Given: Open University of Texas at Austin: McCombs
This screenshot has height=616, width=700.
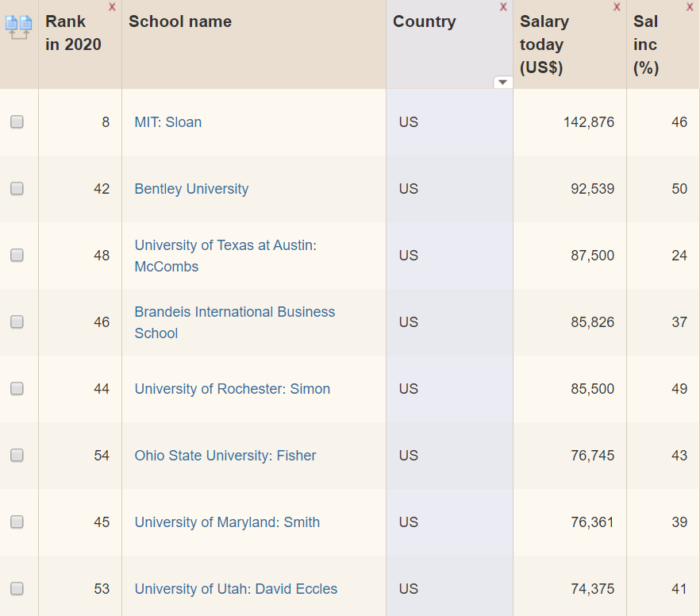Looking at the screenshot, I should point(225,256).
